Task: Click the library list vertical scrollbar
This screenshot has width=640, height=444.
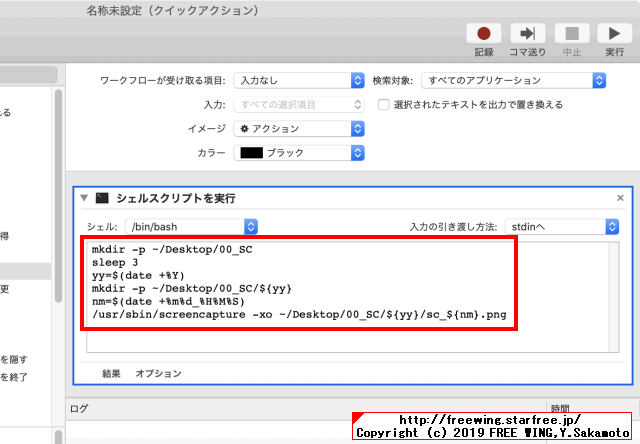Action: [58, 196]
